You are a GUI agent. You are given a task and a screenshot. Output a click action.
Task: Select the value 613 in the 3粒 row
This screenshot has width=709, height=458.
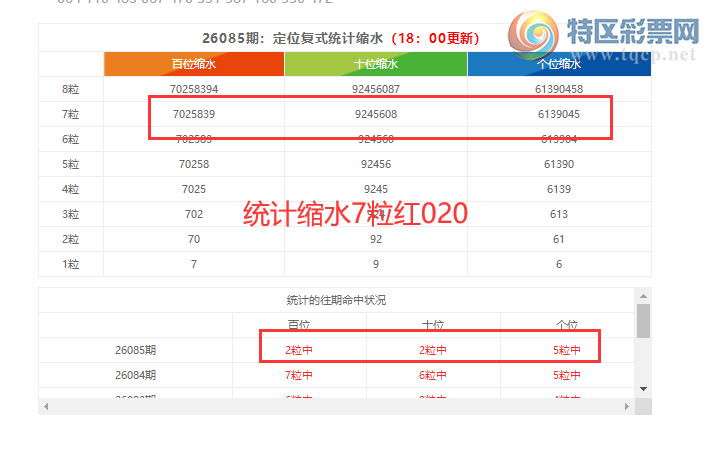[559, 214]
